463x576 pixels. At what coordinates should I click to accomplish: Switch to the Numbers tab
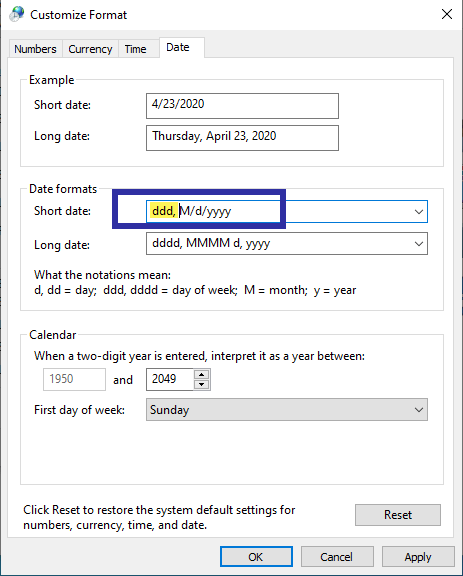click(35, 49)
